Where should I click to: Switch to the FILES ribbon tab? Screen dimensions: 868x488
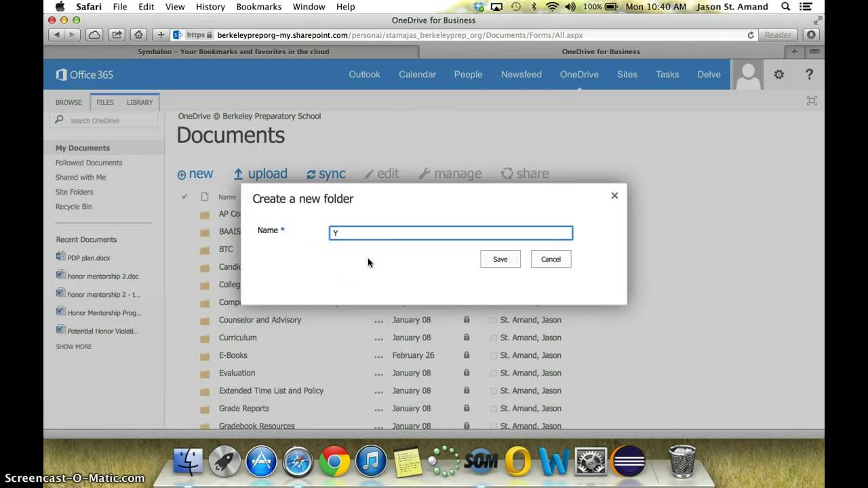point(104,102)
